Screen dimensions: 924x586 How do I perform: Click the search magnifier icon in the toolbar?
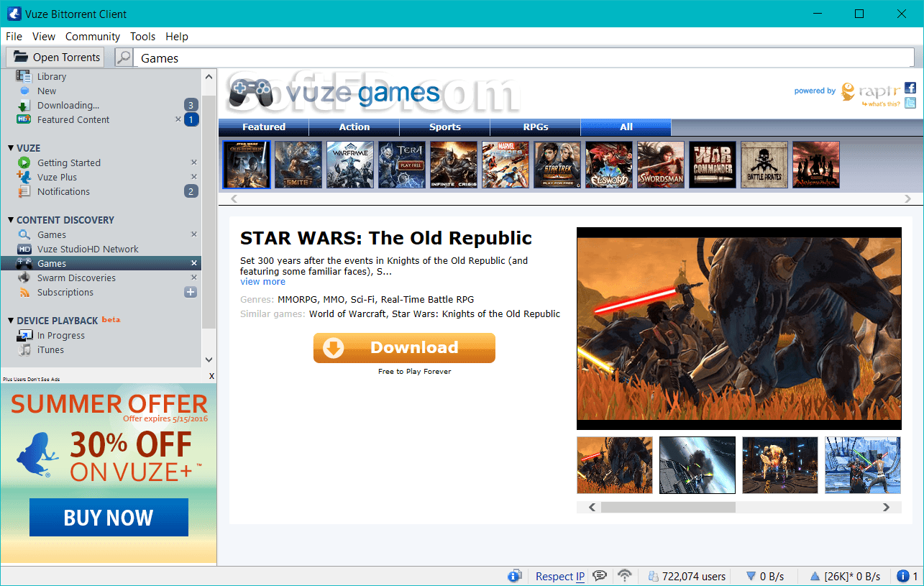pos(124,58)
